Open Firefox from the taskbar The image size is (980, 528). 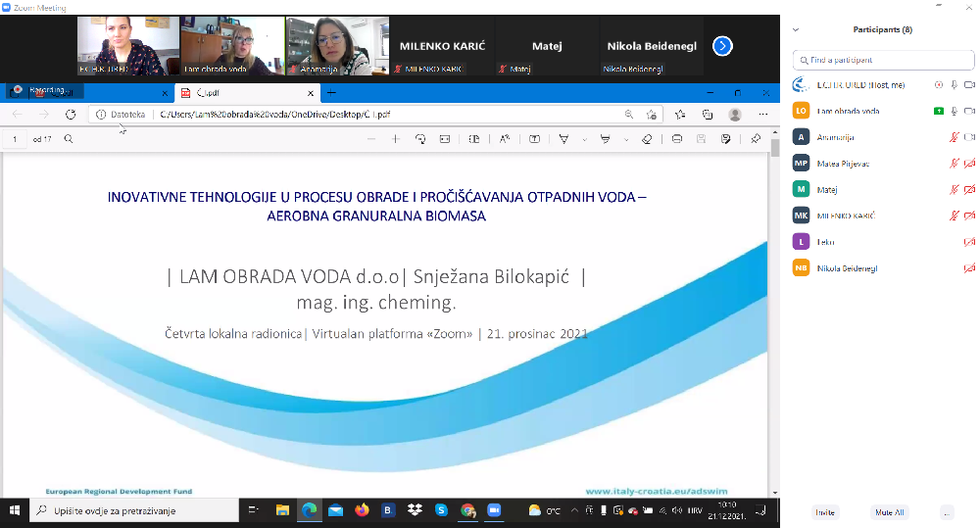tap(363, 510)
